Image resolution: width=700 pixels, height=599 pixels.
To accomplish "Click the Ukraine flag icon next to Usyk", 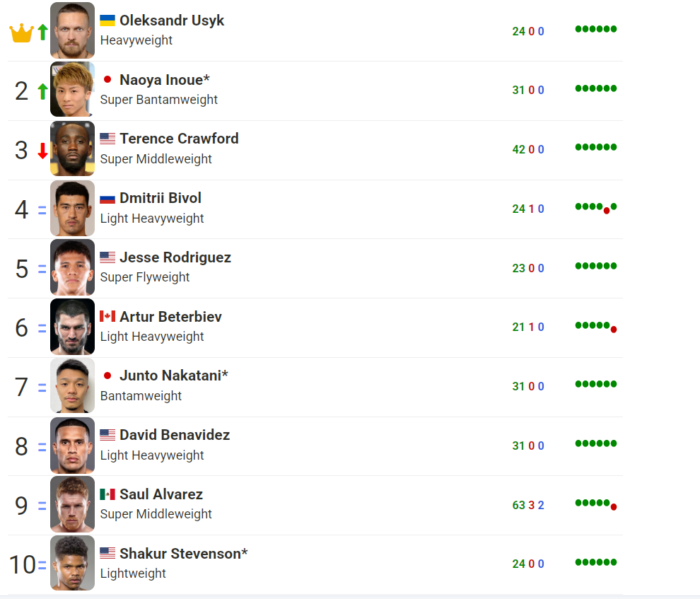I will pyautogui.click(x=107, y=21).
